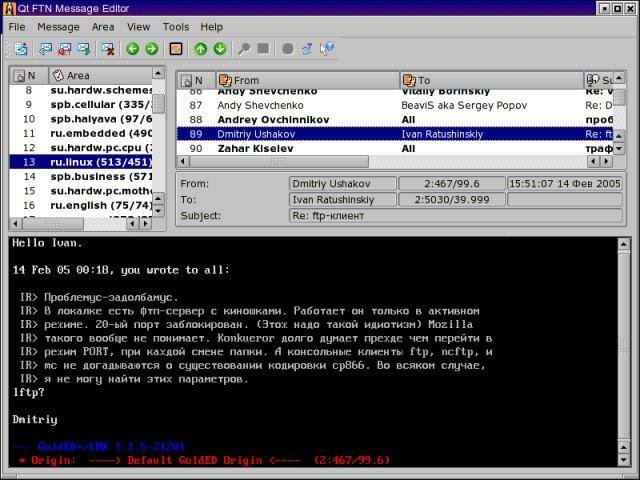The height and width of the screenshot is (480, 640).
Task: Click the delete message icon with red X
Action: [x=108, y=49]
